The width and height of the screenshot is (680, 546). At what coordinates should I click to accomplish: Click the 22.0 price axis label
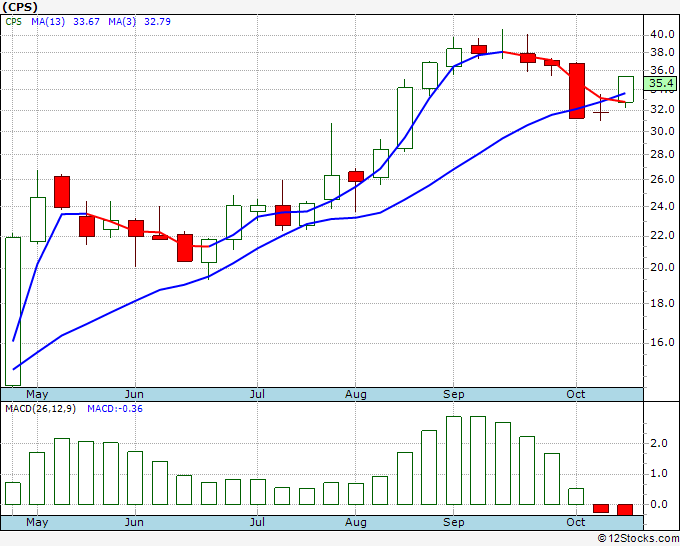662,235
